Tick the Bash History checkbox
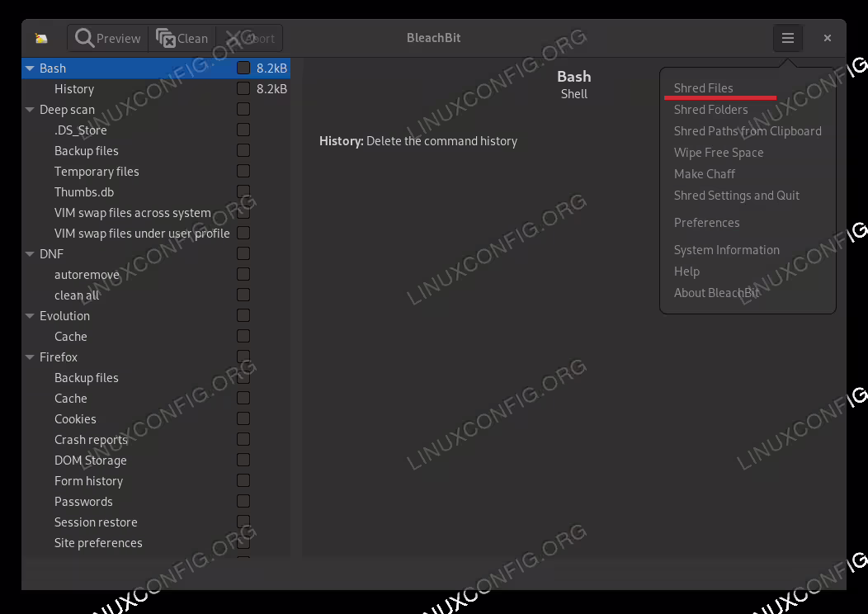Screen dimensions: 868x614 pos(243,88)
